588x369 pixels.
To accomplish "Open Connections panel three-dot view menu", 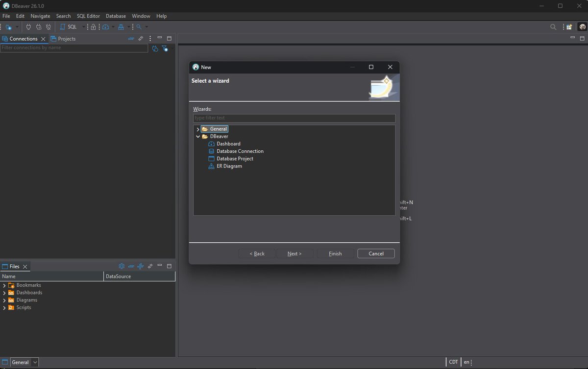I will point(150,38).
